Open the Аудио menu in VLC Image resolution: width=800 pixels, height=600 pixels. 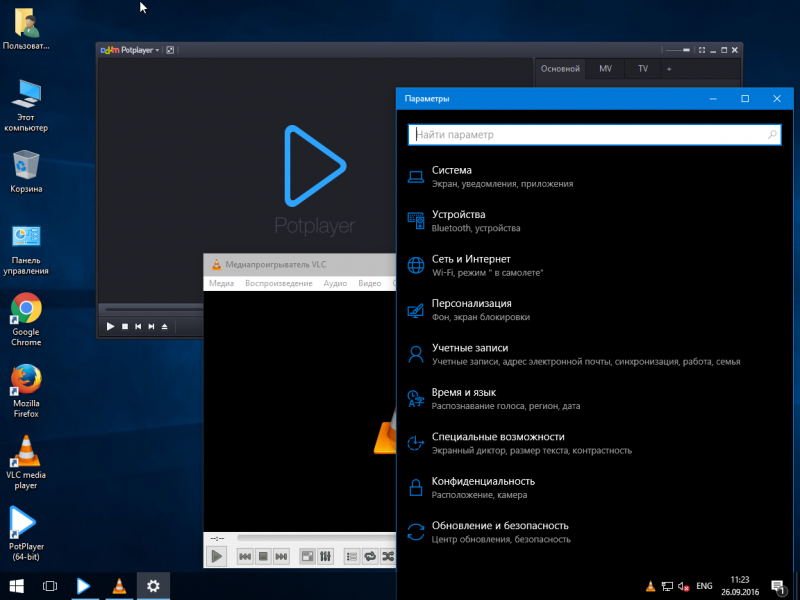[x=335, y=283]
